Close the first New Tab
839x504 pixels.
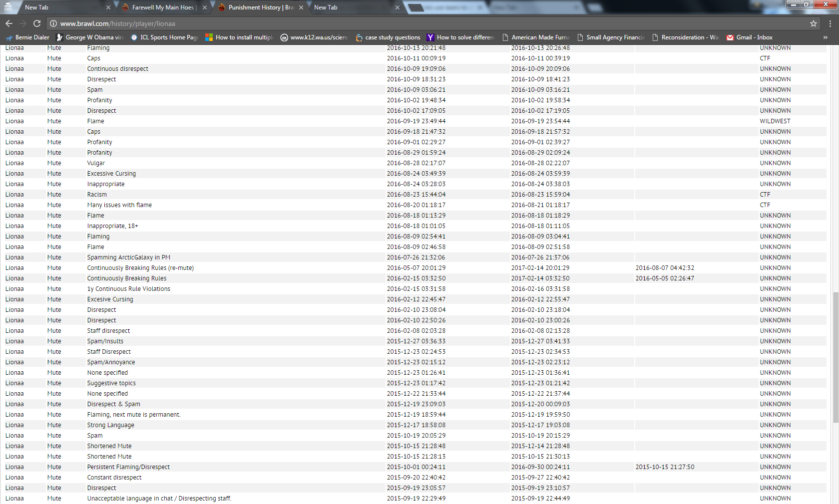point(108,7)
